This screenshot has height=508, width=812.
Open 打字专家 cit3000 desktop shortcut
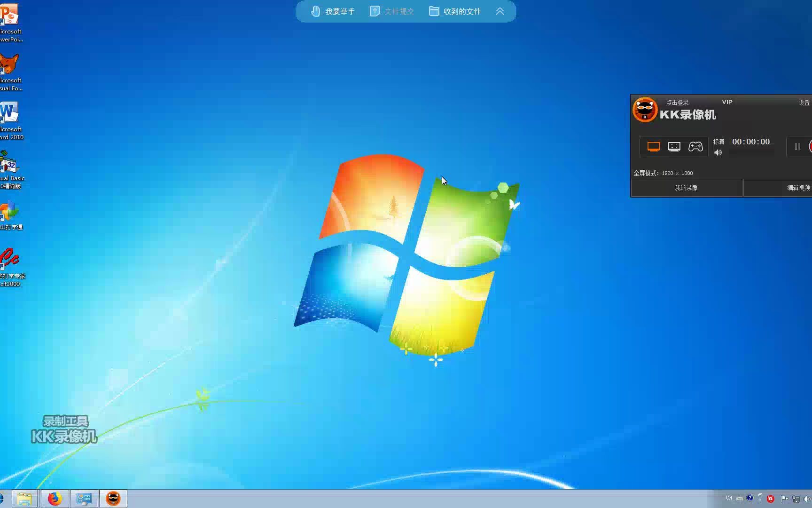11,268
